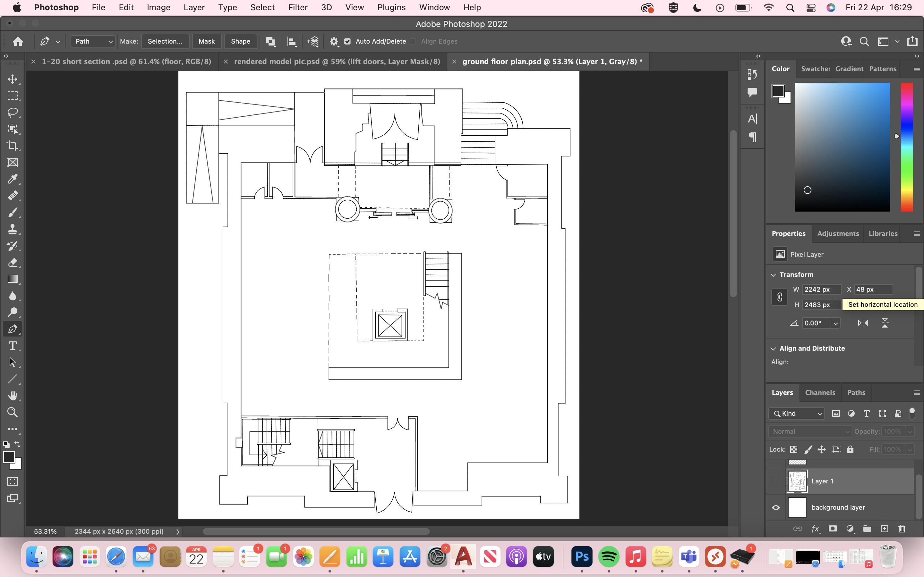This screenshot has width=924, height=577.
Task: Click inside the color picker field
Action: [842, 147]
